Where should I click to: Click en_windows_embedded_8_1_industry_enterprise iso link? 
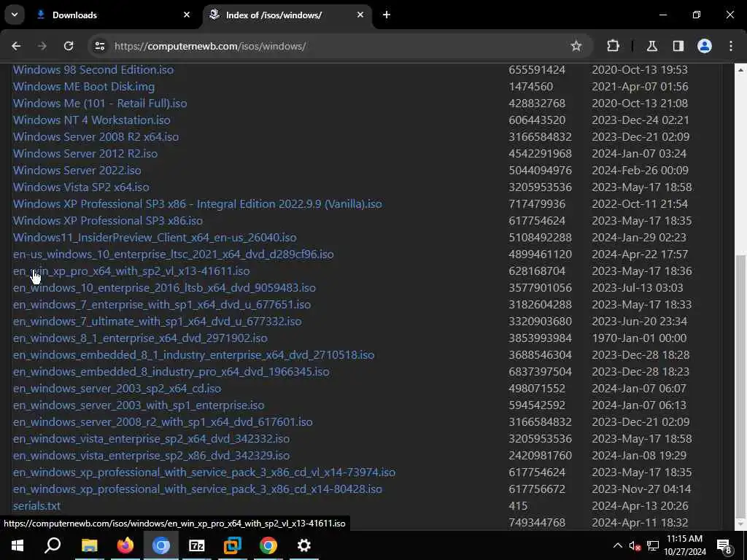[194, 355]
